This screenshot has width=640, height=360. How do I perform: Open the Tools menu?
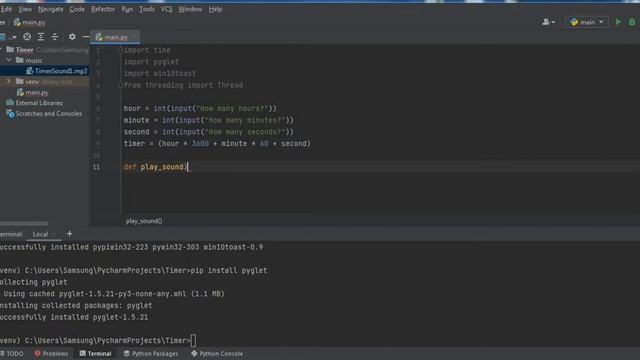[147, 9]
